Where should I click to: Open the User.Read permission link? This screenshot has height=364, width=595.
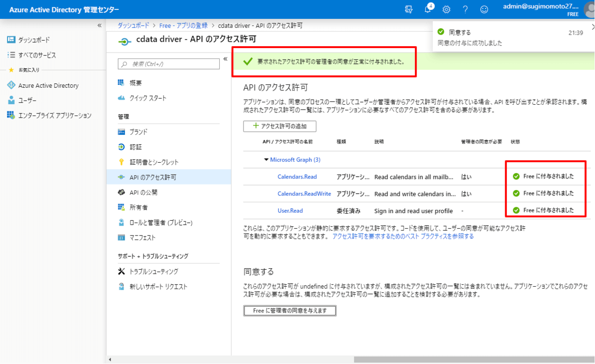point(290,211)
